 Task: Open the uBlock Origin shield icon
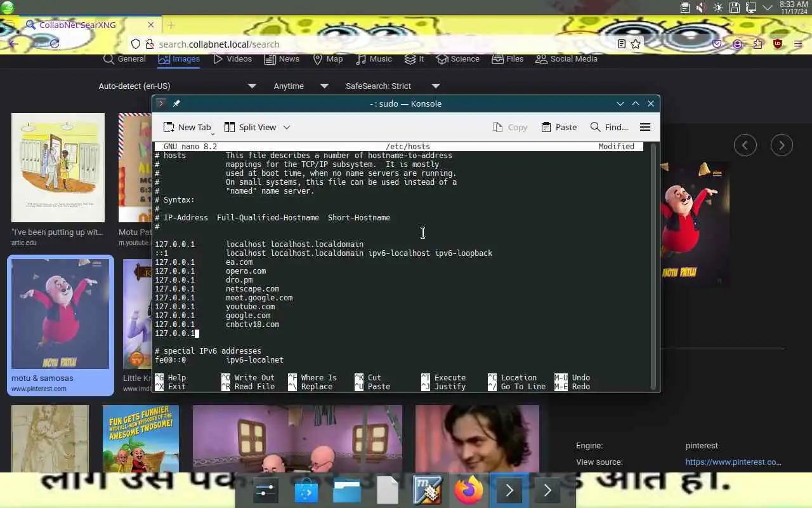[778, 44]
